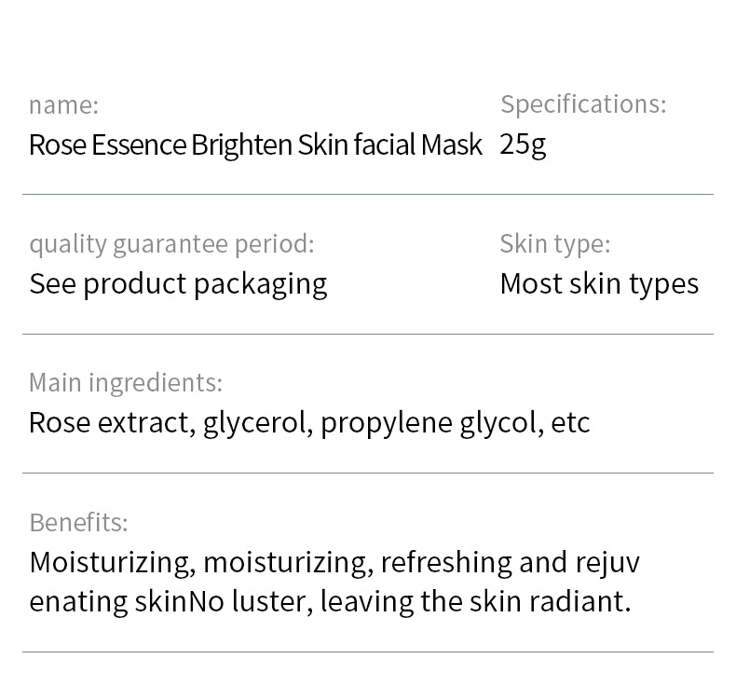
Task: Click the "Benefits:" label
Action: (78, 523)
